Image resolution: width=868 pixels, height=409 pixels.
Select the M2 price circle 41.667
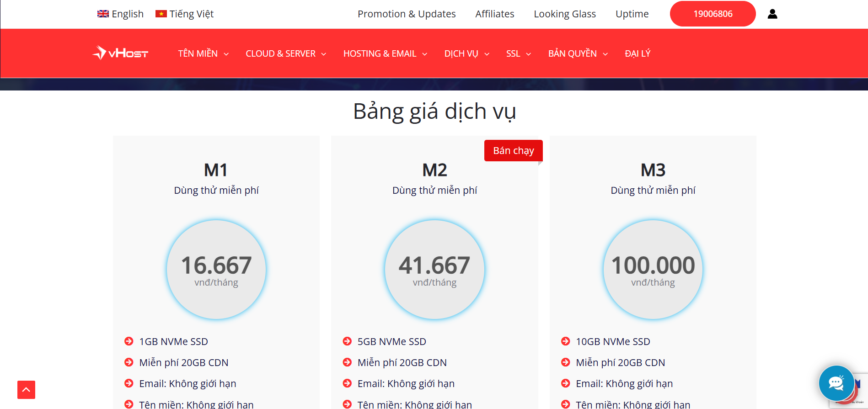click(434, 270)
